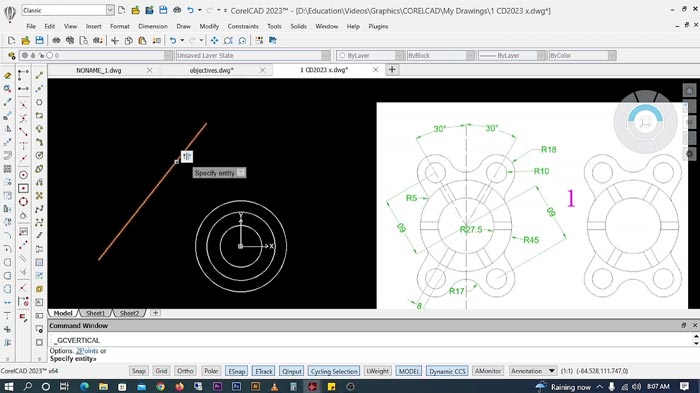Click the Zoom window magnifier icon
This screenshot has height=393, width=700.
pos(228,41)
